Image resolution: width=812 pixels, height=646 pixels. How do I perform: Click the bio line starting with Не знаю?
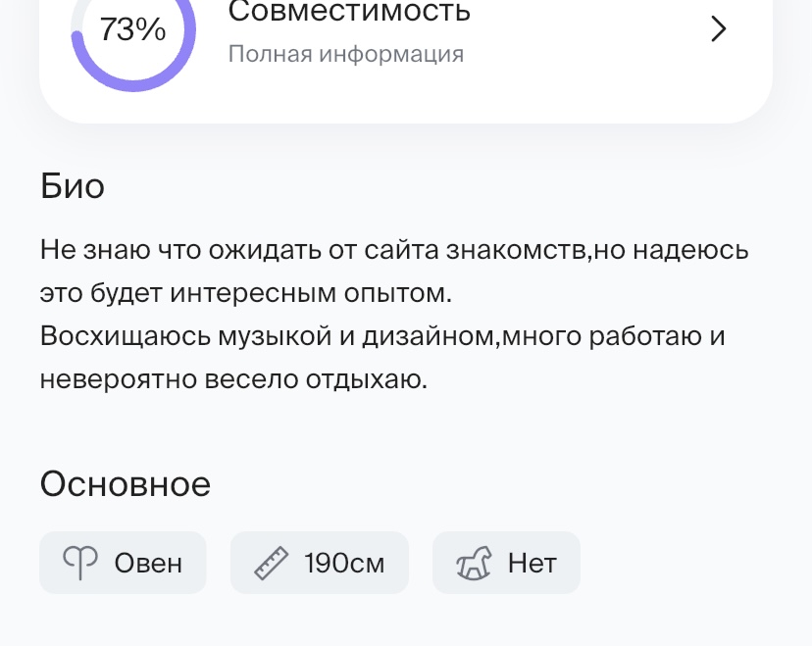point(394,251)
